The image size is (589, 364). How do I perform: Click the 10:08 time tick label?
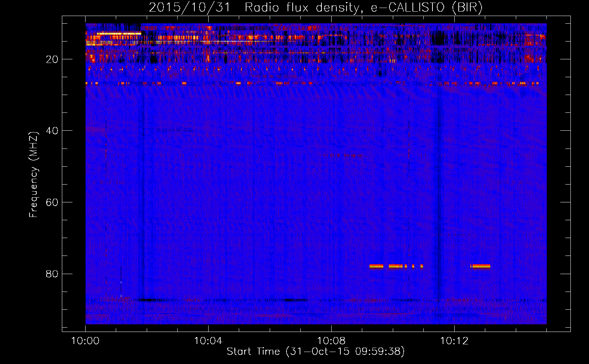(x=331, y=341)
